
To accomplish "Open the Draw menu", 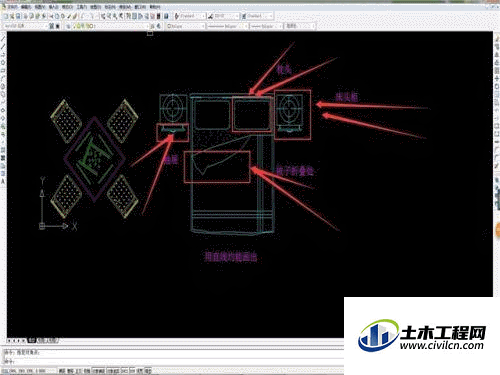I will click(95, 7).
